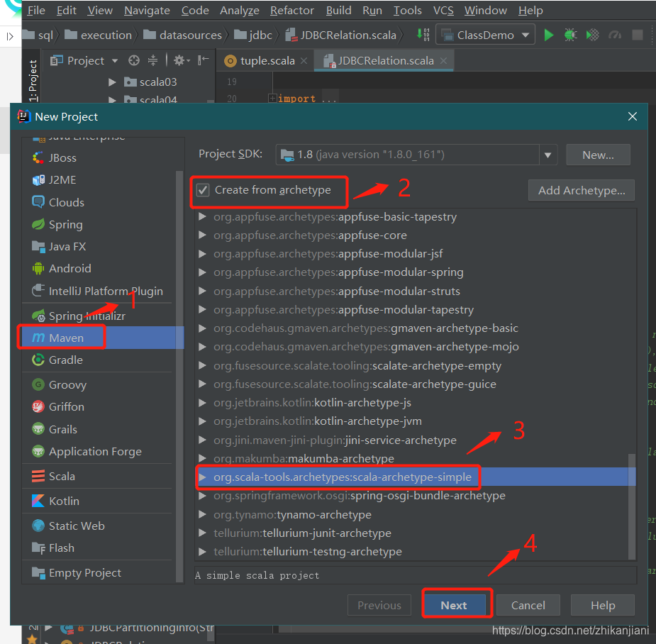
Task: Select Scala project type
Action: tap(103, 476)
